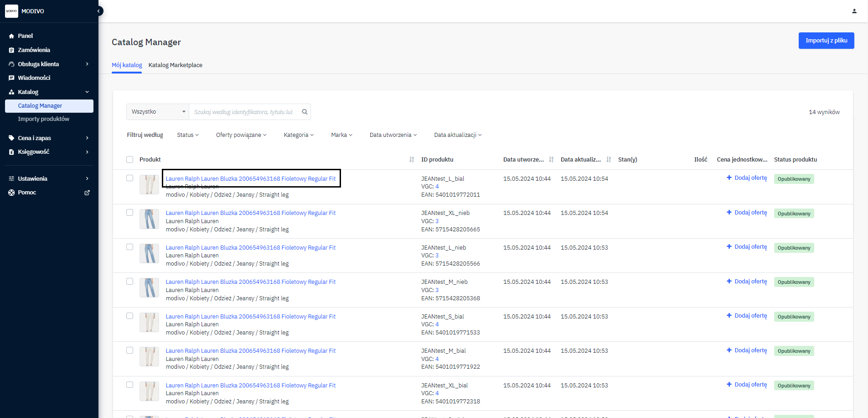868x418 pixels.
Task: Expand the Marka filter dropdown
Action: click(341, 135)
